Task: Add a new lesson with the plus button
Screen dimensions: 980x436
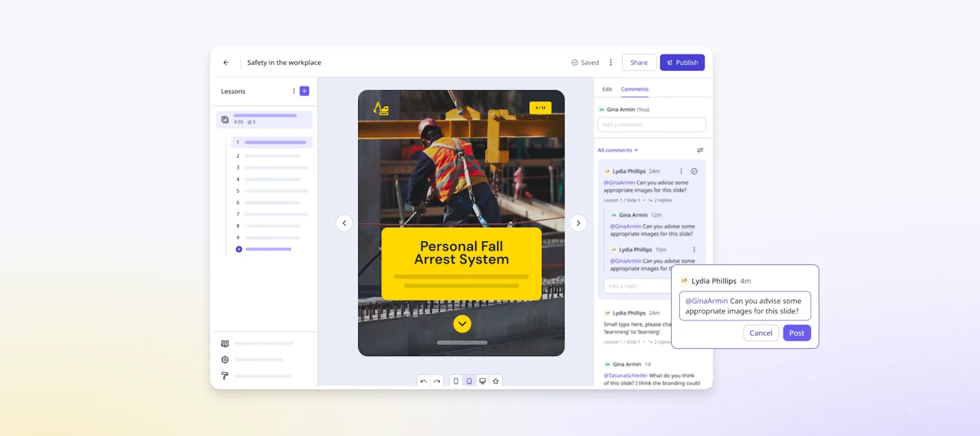Action: (x=304, y=91)
